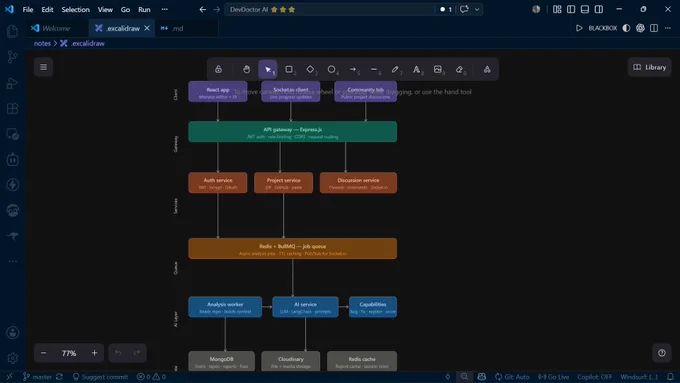This screenshot has height=383, width=680.
Task: Click the Insert image tool
Action: point(438,69)
